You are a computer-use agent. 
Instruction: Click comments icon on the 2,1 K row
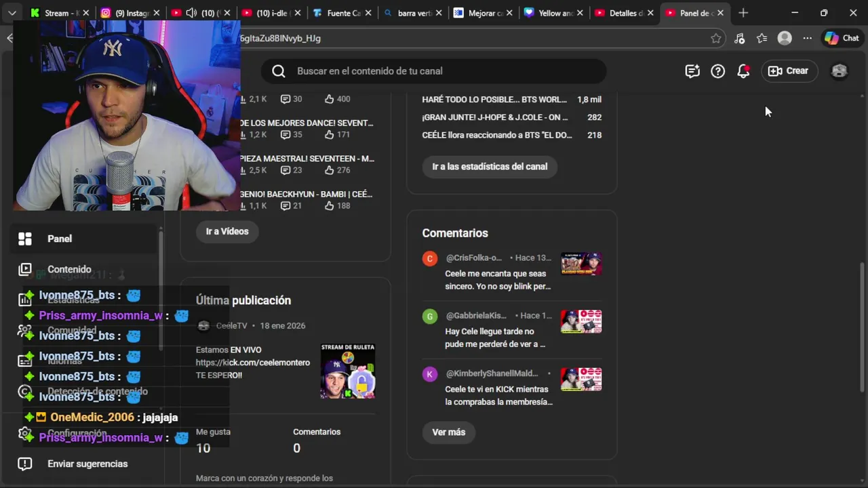[285, 99]
